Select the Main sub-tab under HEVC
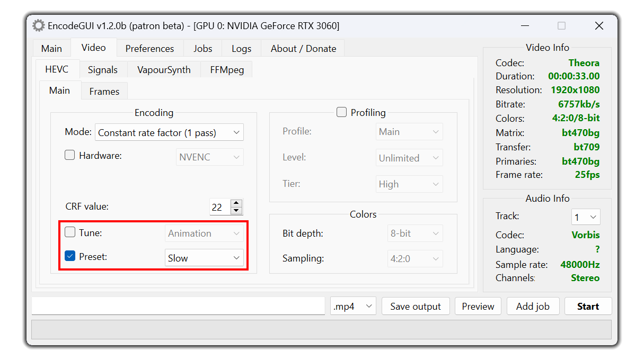This screenshot has width=644, height=360. 59,91
